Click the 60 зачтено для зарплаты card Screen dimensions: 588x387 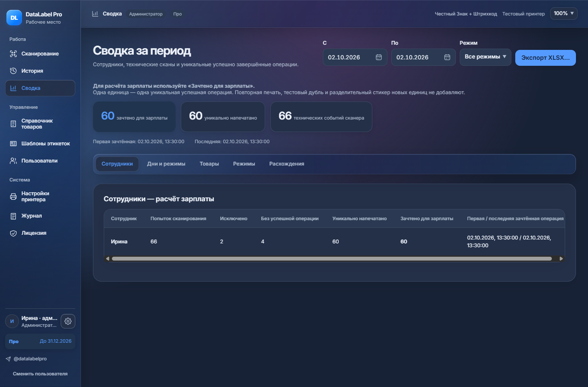[134, 117]
